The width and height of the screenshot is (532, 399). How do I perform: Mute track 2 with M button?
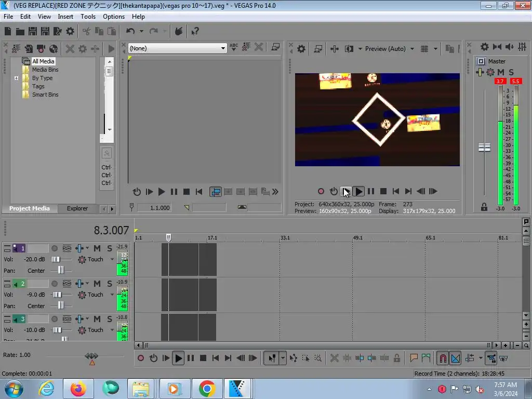point(97,284)
